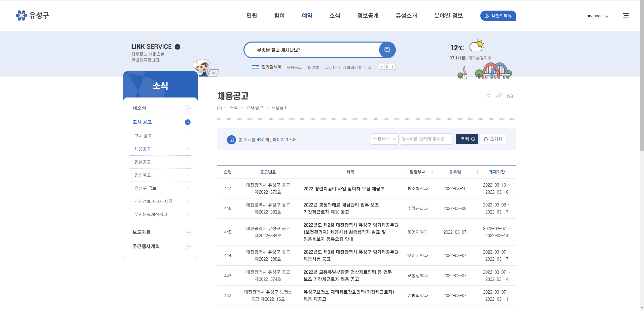
Task: Click the home icon in breadcrumb
Action: (219, 108)
